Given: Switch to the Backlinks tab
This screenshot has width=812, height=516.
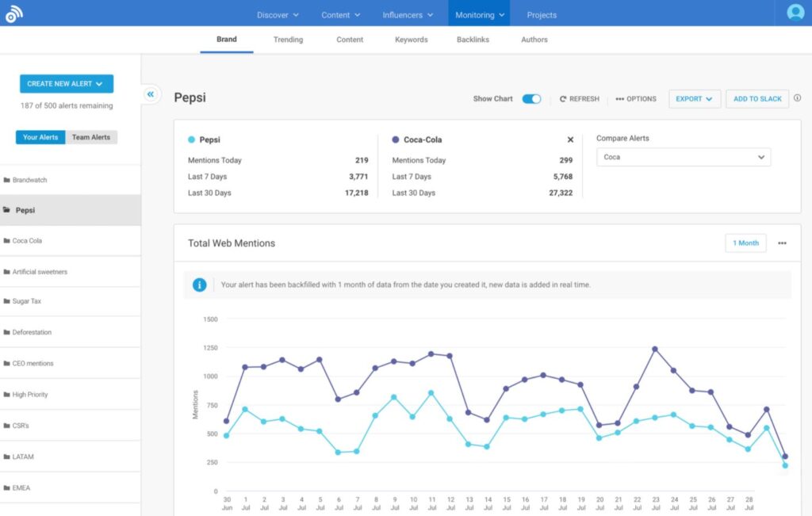Looking at the screenshot, I should click(x=473, y=39).
